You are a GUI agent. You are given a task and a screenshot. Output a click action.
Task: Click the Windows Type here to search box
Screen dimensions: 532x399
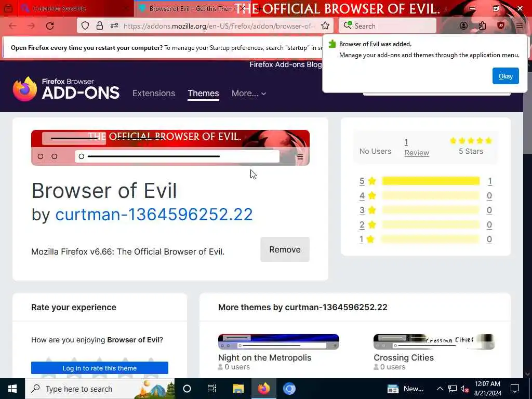100,389
